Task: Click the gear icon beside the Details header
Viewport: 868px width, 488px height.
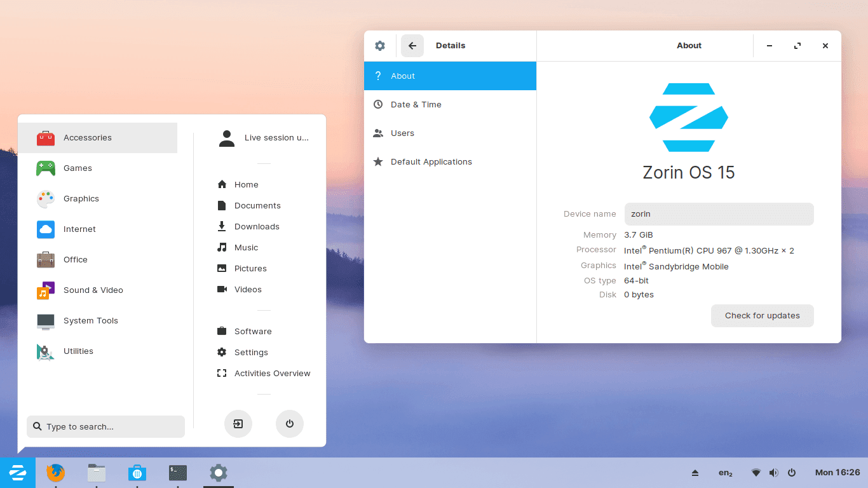Action: 379,45
